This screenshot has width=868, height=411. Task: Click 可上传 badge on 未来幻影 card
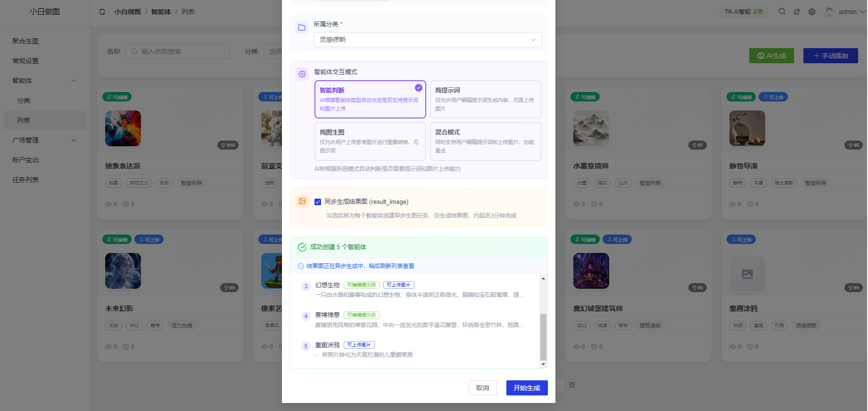[x=149, y=240]
